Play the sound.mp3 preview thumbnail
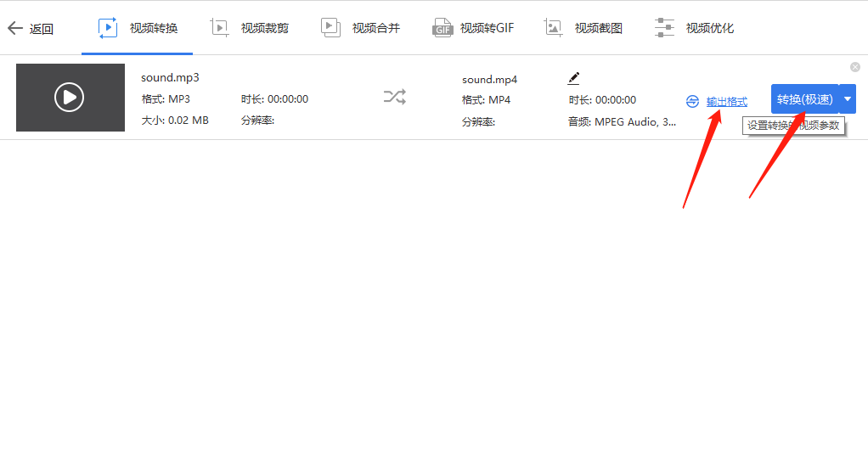The height and width of the screenshot is (471, 868). (x=70, y=98)
